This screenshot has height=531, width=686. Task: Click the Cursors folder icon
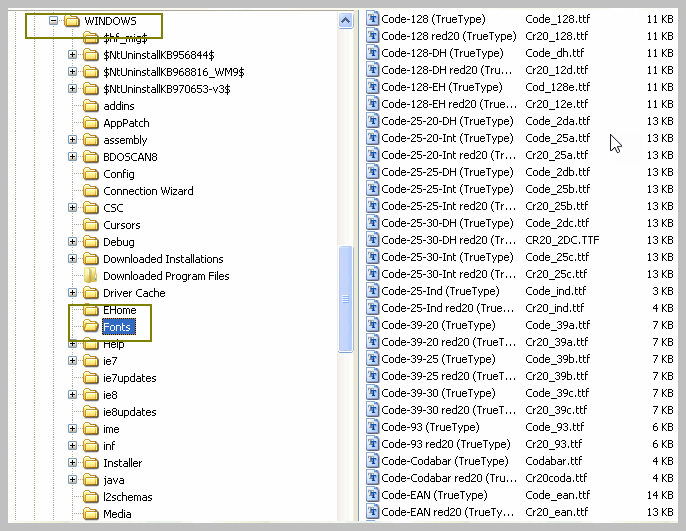coord(90,225)
